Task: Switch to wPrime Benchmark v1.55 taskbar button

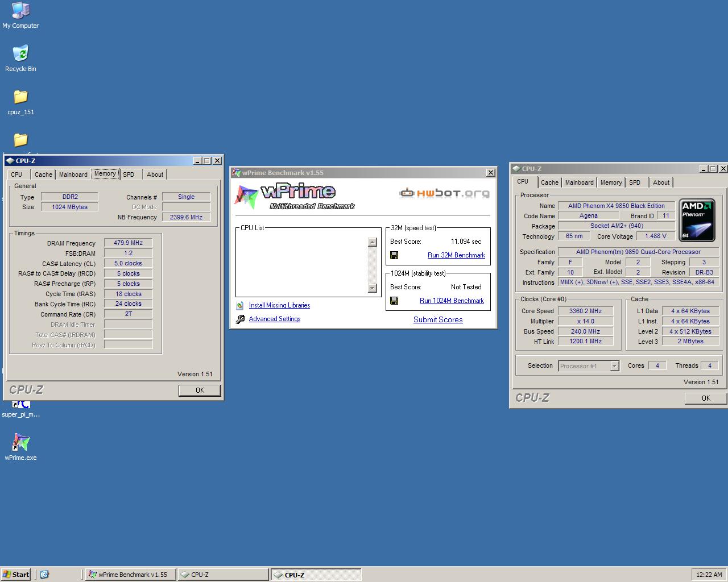Action: click(130, 575)
